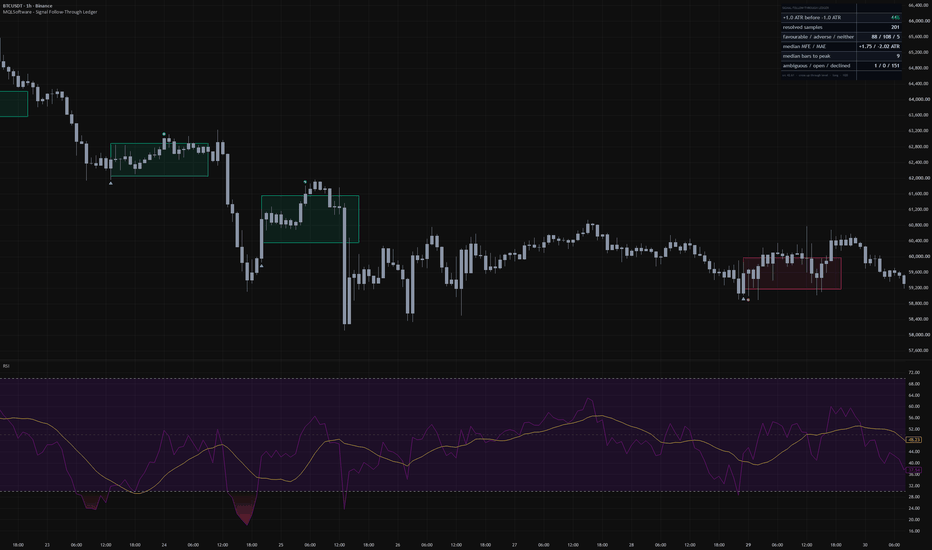Click the teal dot above the 25th green box
The image size is (932, 550).
pyautogui.click(x=306, y=182)
